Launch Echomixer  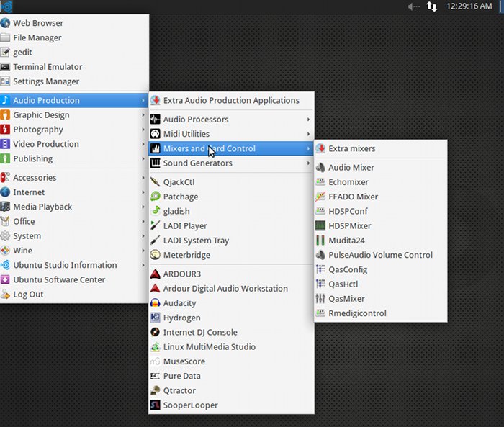tap(381, 182)
